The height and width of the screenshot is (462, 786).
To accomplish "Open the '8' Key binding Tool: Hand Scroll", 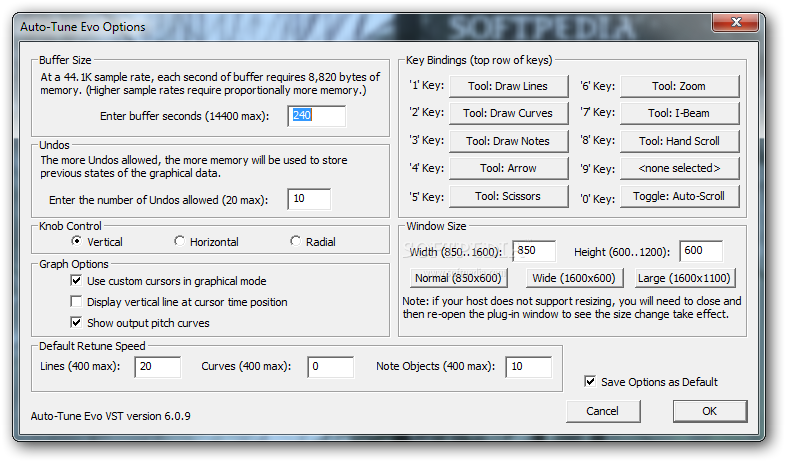I will point(680,141).
